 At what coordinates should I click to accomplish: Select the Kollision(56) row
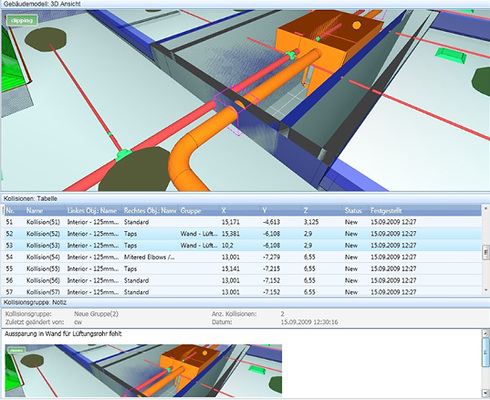[x=242, y=280]
